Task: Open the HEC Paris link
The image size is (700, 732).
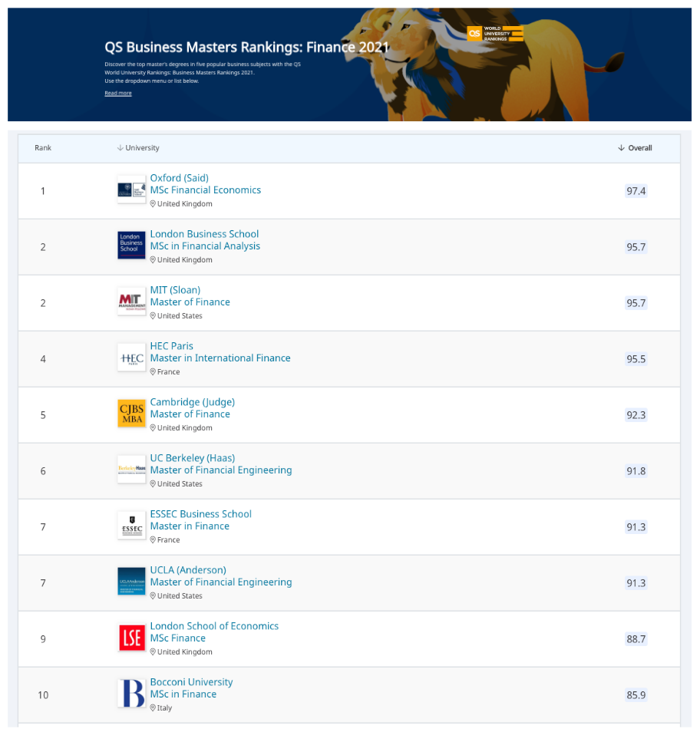Action: [x=171, y=346]
